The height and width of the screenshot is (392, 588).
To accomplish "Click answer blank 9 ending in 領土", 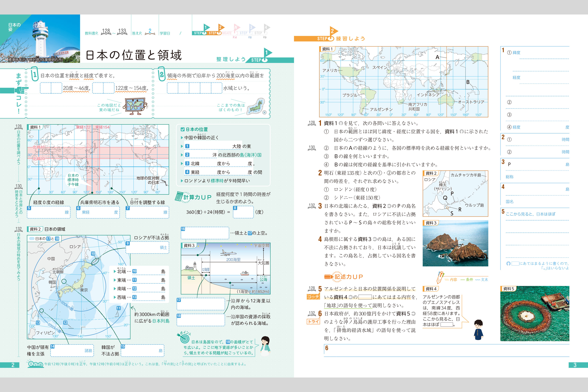I will [x=147, y=248].
